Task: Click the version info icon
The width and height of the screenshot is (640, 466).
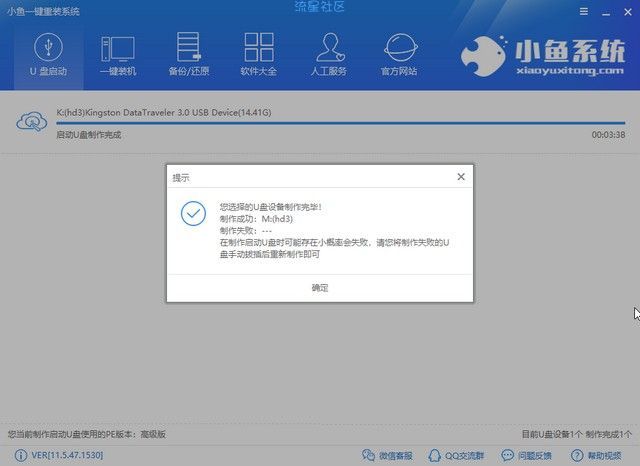Action: [20, 455]
